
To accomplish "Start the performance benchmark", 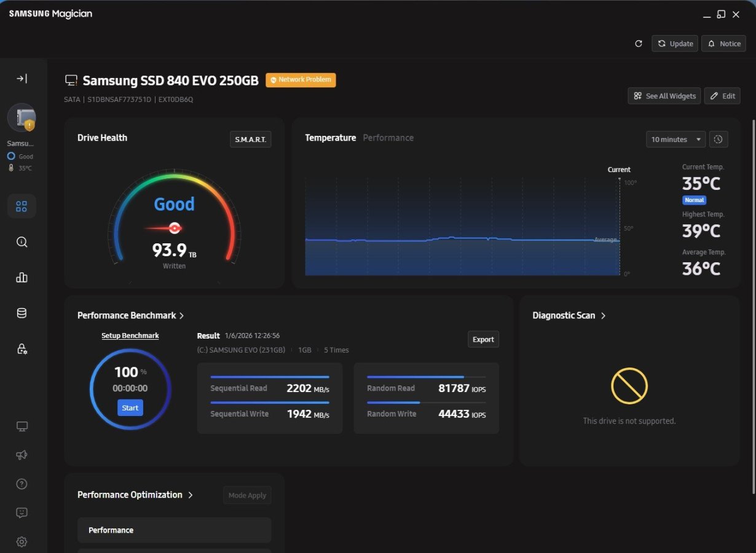I will pyautogui.click(x=130, y=408).
